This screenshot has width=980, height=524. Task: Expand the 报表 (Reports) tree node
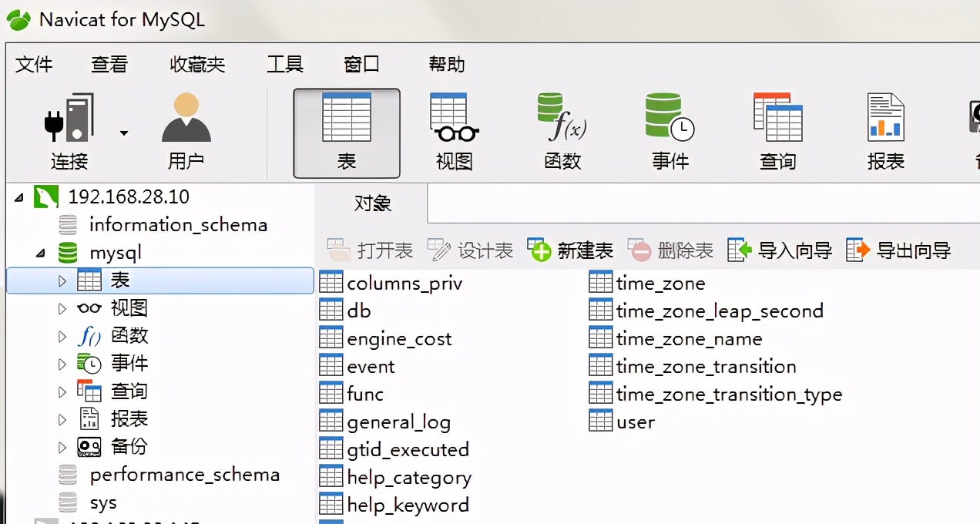click(62, 420)
